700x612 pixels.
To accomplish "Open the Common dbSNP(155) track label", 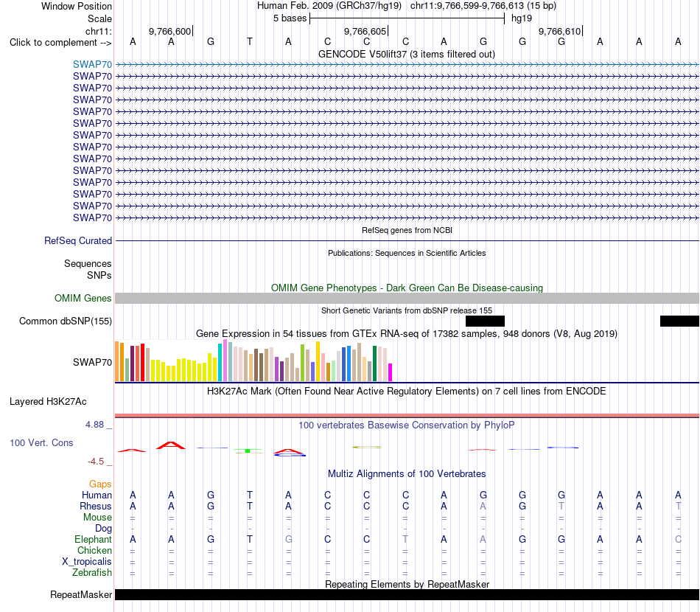I will (x=65, y=321).
